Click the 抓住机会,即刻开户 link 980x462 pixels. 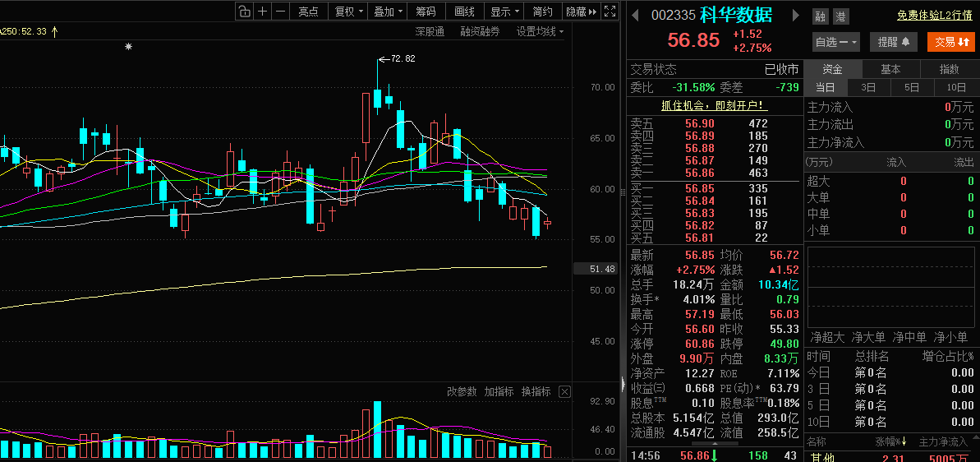[715, 106]
